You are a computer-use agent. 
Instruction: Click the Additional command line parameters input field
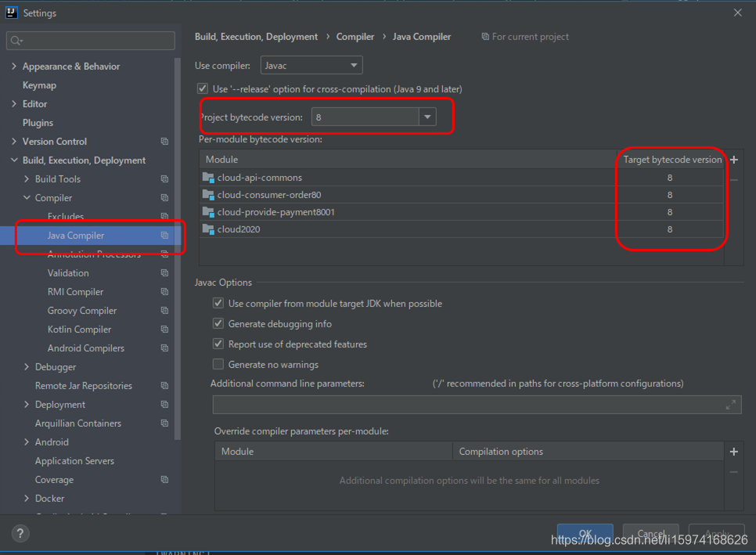click(470, 405)
